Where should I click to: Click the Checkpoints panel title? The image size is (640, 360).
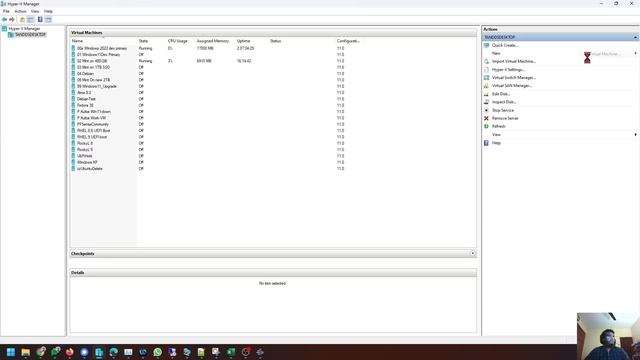point(82,254)
